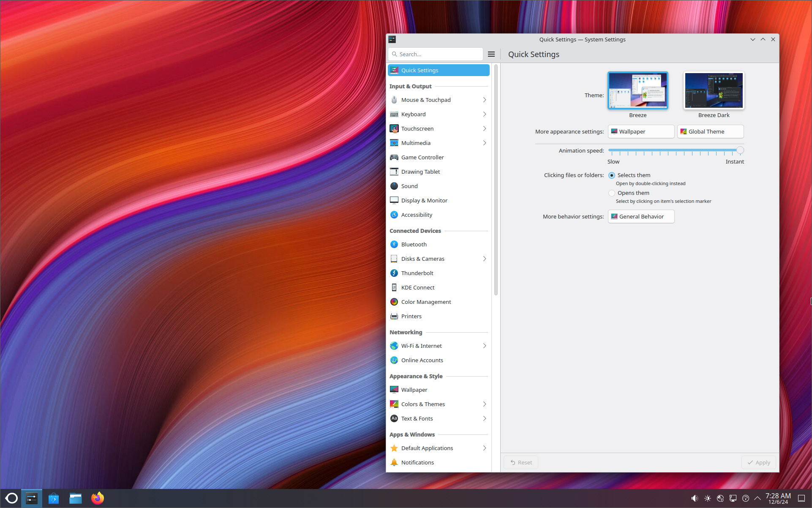This screenshot has width=812, height=508.
Task: Open the Accessibility settings icon
Action: (x=394, y=215)
